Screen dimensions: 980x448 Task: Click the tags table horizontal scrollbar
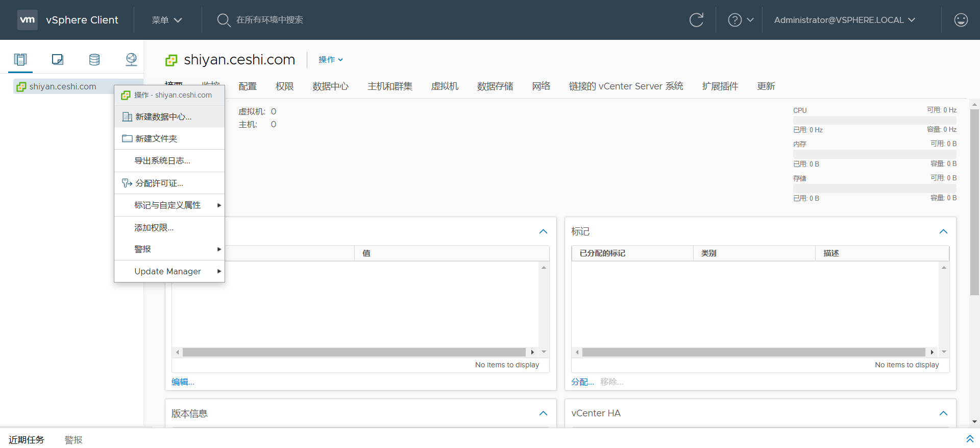pos(754,352)
